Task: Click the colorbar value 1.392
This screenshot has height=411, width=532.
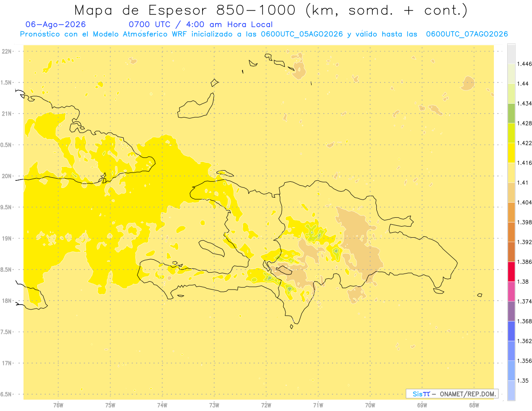Action: (x=524, y=242)
